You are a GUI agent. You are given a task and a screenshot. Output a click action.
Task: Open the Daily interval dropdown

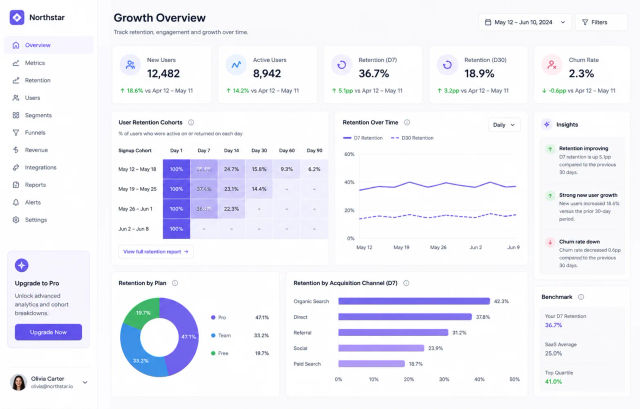[504, 125]
